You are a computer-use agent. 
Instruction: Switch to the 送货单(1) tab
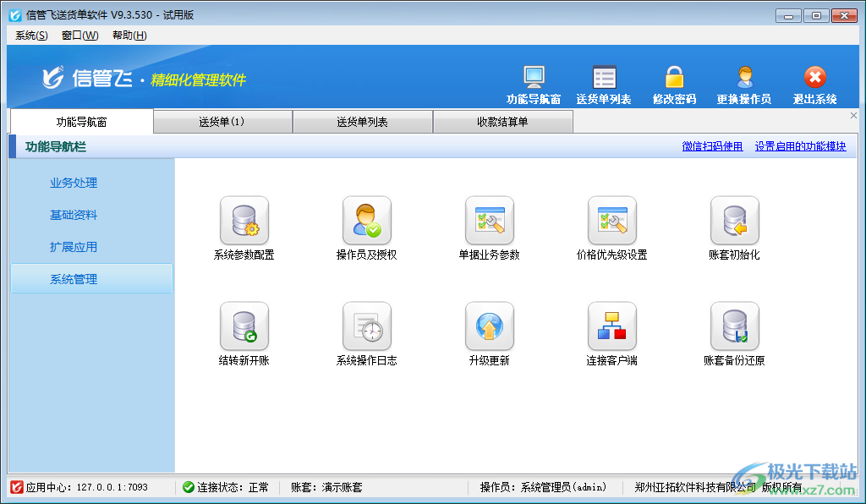coord(222,122)
